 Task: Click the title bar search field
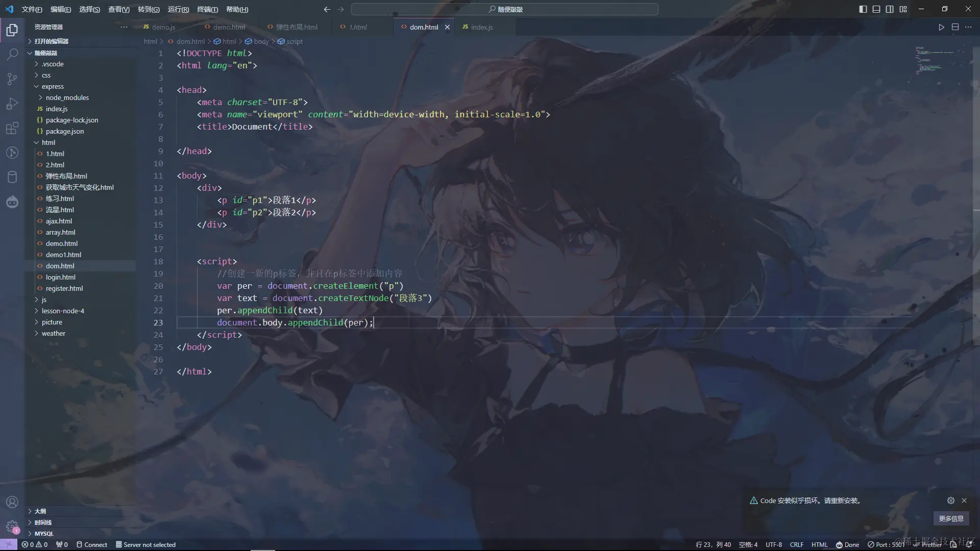504,9
